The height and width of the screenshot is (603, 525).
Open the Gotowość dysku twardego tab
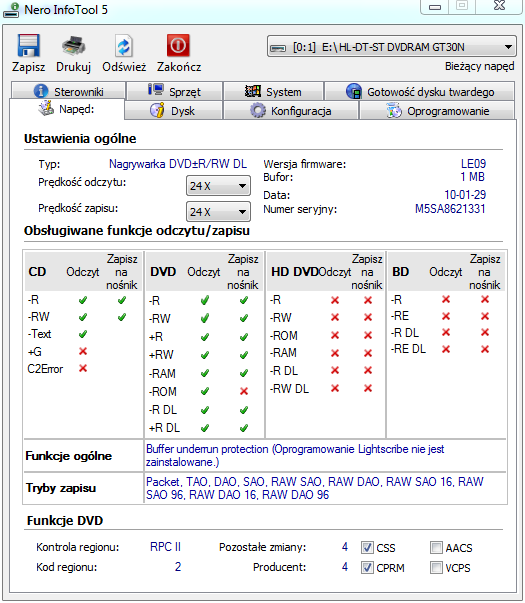coord(420,92)
